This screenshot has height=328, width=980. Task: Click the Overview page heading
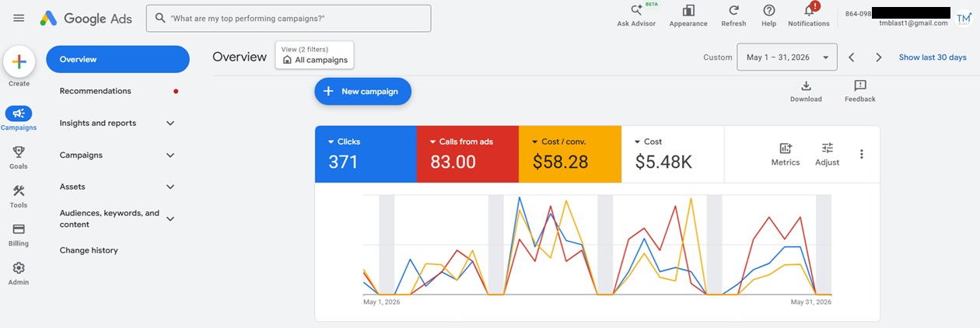[240, 57]
